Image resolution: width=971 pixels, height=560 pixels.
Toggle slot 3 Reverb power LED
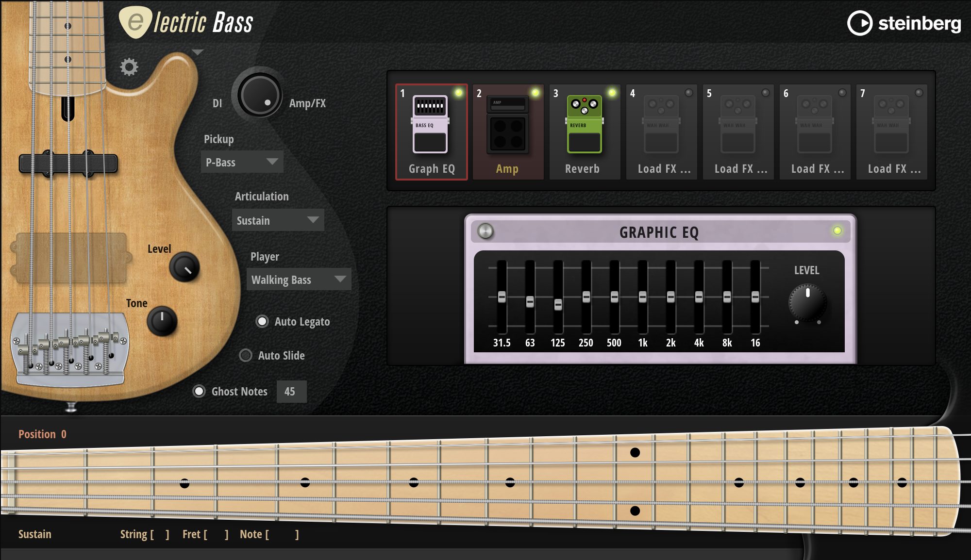coord(612,92)
